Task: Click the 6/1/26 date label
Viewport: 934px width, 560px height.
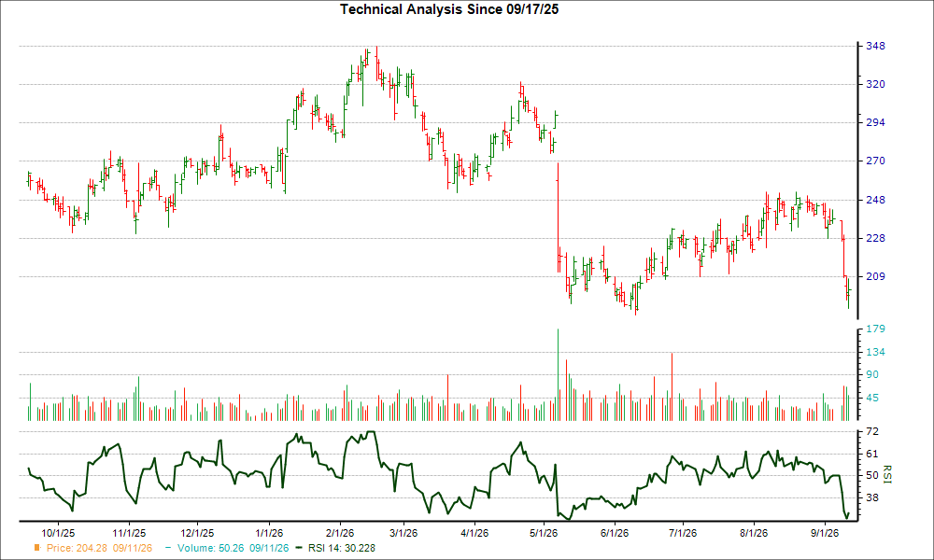Action: tap(615, 533)
